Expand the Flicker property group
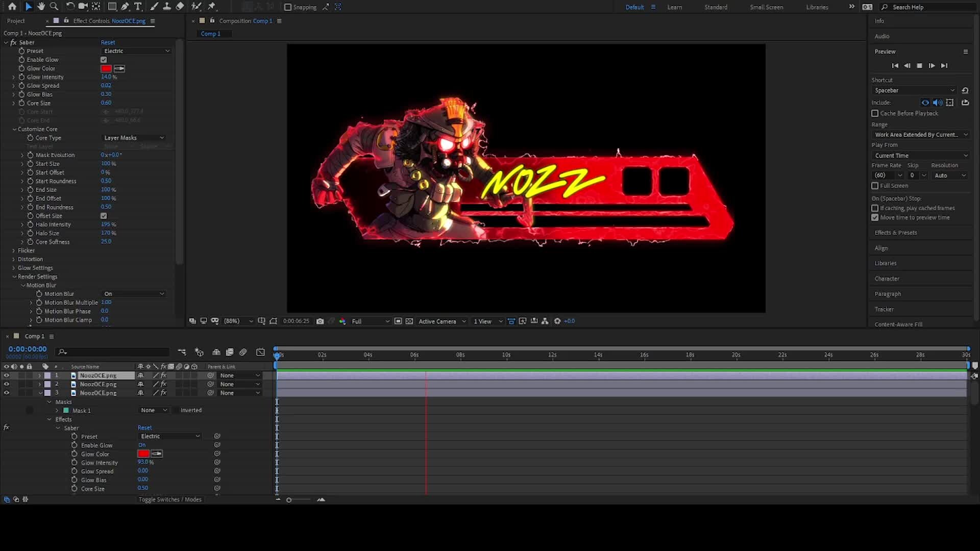980x551 pixels. point(14,251)
